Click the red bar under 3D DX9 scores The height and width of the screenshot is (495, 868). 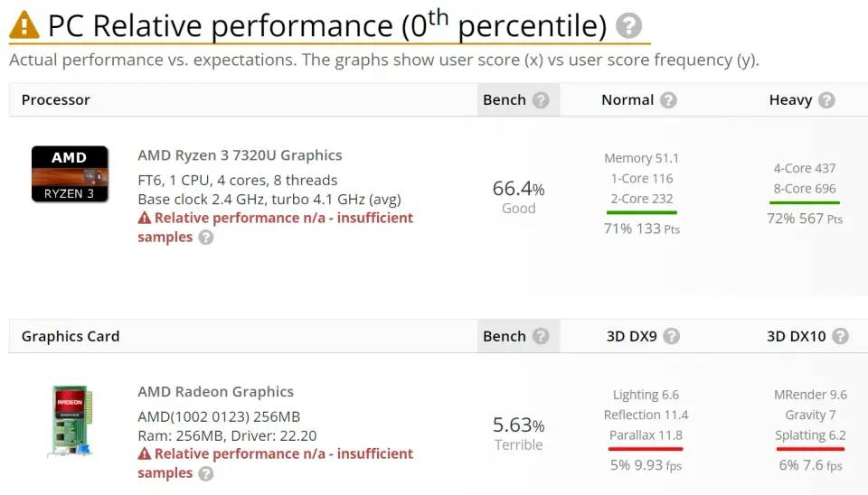[x=646, y=449]
